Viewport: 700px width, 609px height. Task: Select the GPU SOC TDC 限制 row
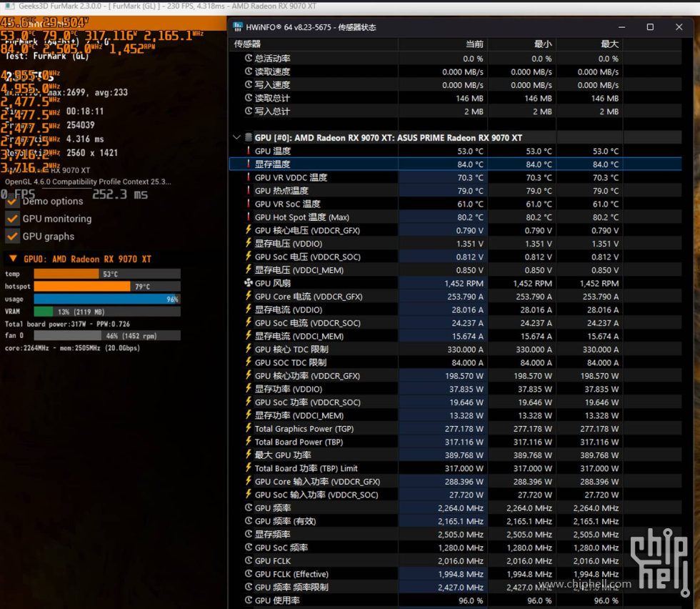[x=456, y=362]
